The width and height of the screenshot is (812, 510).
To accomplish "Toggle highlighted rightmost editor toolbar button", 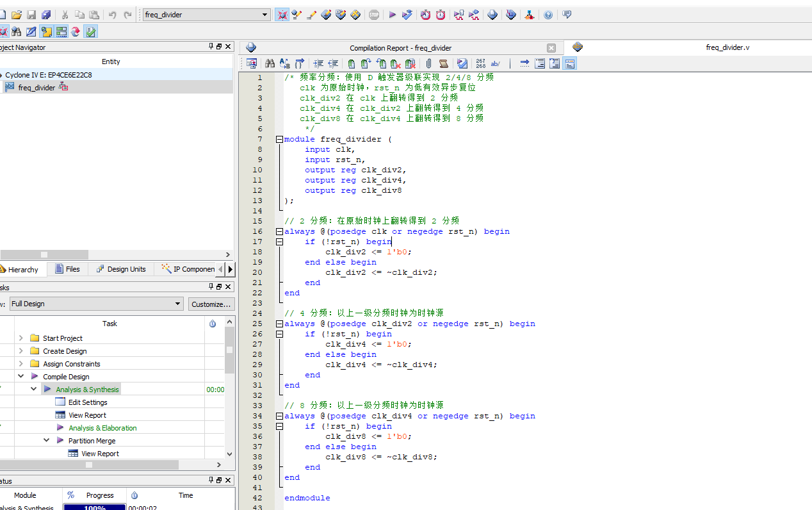I will click(570, 63).
